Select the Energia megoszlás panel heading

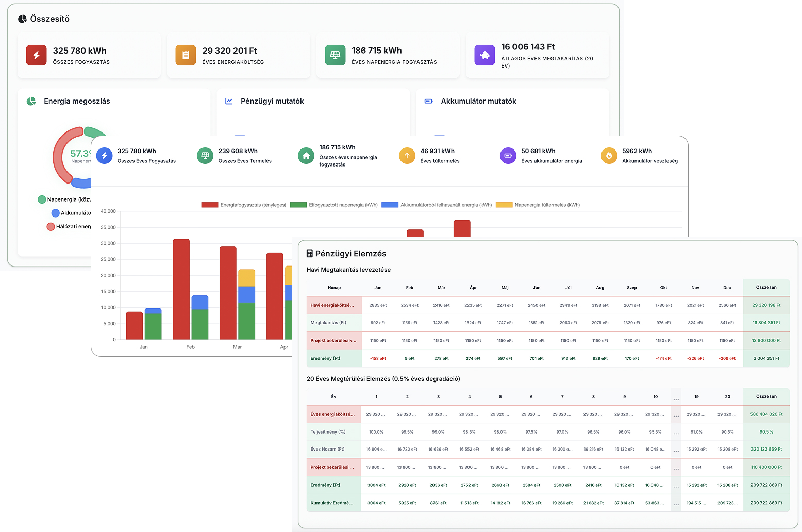point(77,101)
